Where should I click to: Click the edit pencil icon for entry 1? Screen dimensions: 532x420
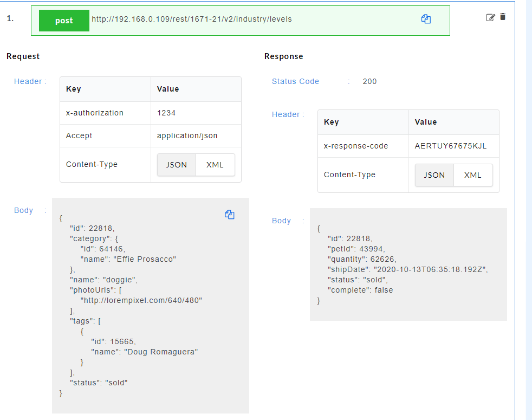point(490,17)
